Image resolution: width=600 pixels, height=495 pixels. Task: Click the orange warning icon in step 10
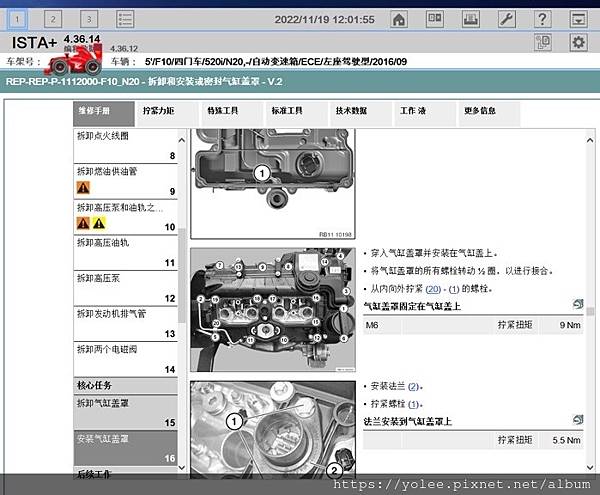[83, 223]
